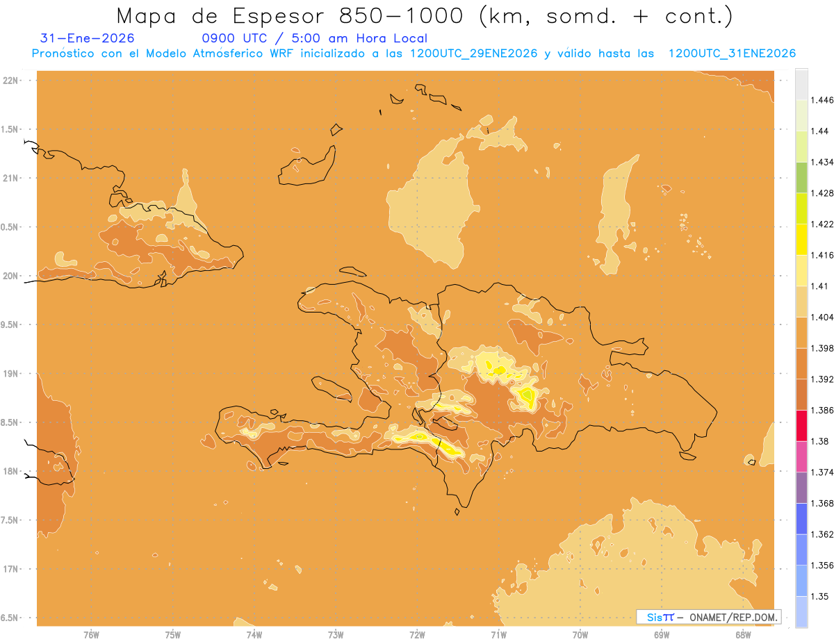
Task: Click the legend value '1.35'
Action: pyautogui.click(x=820, y=596)
